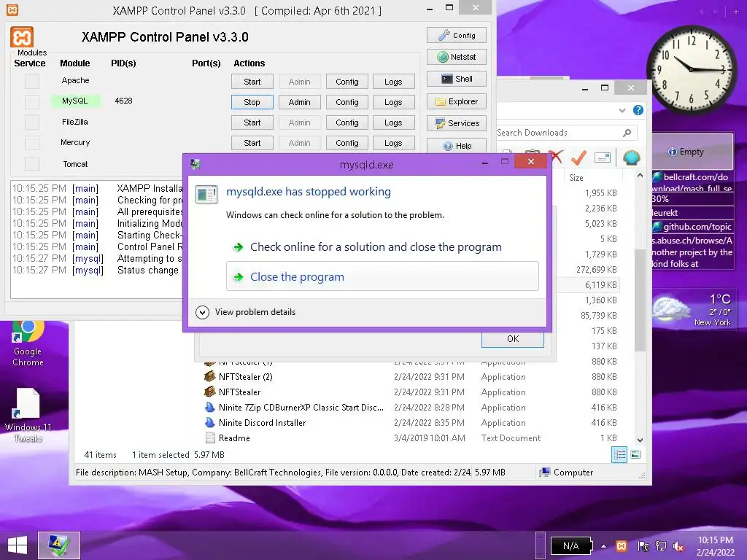The height and width of the screenshot is (560, 747).
Task: Select Ninite 7Zip CDBurnerXP file
Action: click(x=300, y=408)
